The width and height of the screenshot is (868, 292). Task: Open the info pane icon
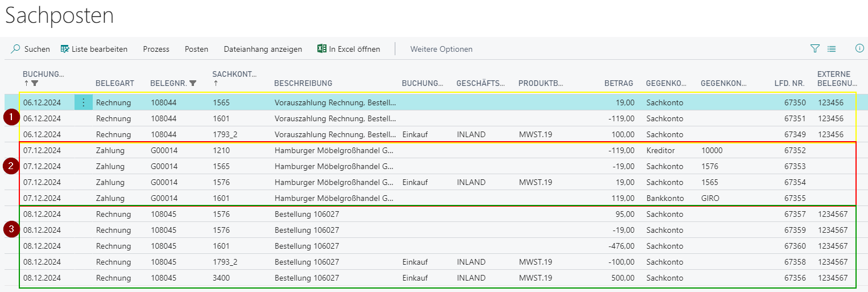tap(859, 49)
